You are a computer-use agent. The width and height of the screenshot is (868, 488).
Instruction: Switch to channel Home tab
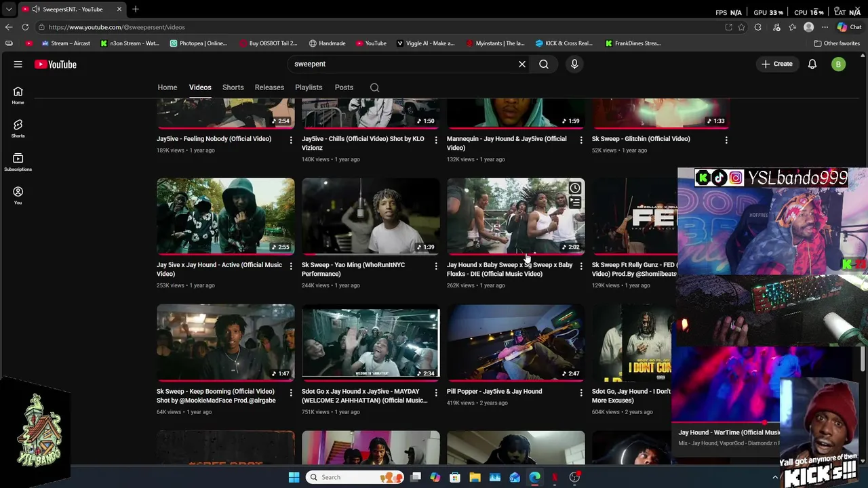point(167,87)
